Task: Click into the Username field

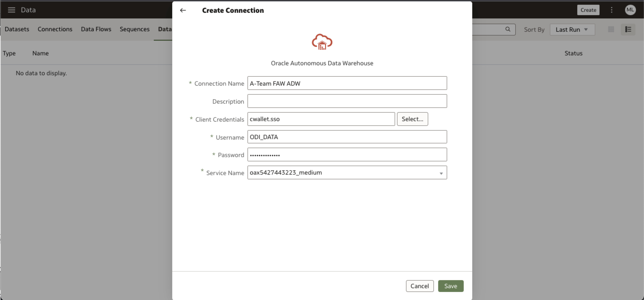Action: click(x=347, y=137)
